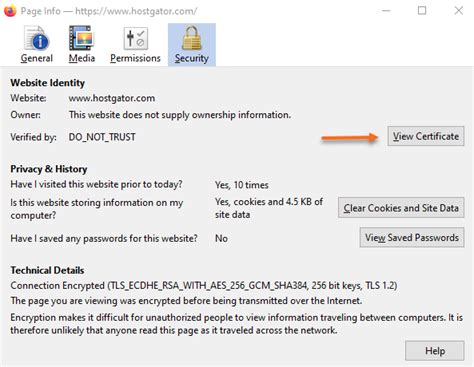
Task: Click the 'Encryption makes it difficult' paragraph
Action: click(236, 324)
